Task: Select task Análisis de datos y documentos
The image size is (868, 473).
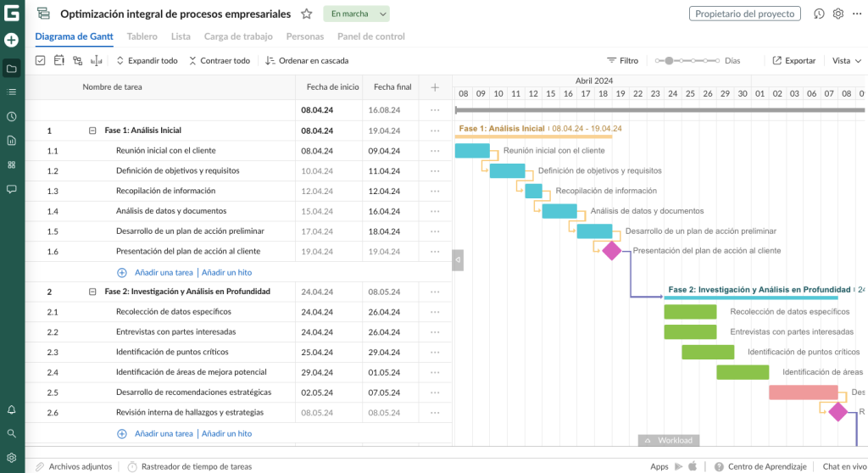Action: tap(171, 211)
